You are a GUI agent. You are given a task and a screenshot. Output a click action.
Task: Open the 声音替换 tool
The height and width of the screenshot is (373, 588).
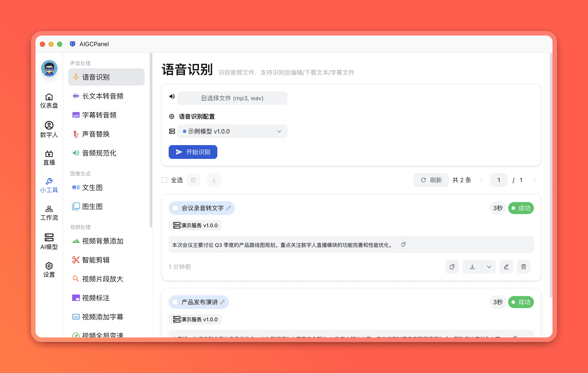(106, 134)
